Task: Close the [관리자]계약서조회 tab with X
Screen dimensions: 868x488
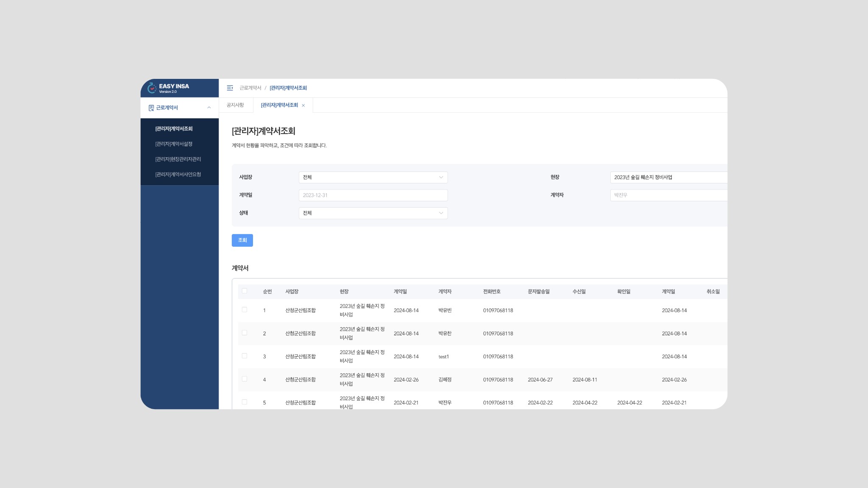Action: 303,106
